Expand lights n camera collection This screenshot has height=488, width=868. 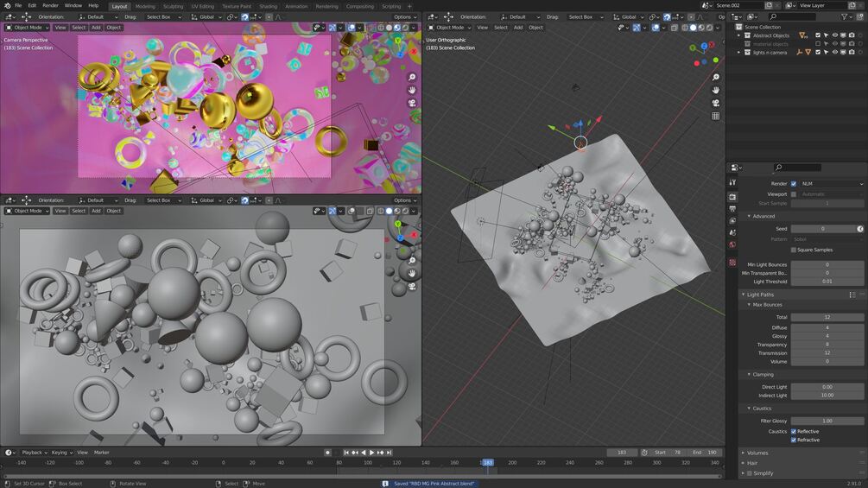739,53
